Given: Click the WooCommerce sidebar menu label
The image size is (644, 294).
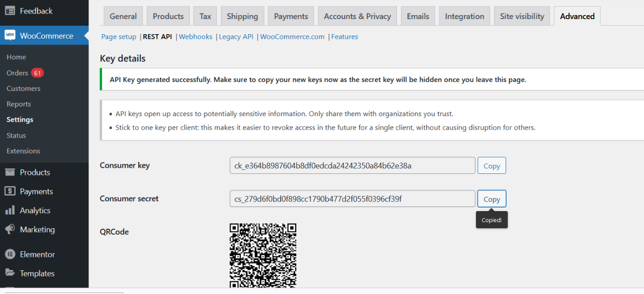Looking at the screenshot, I should pos(46,36).
